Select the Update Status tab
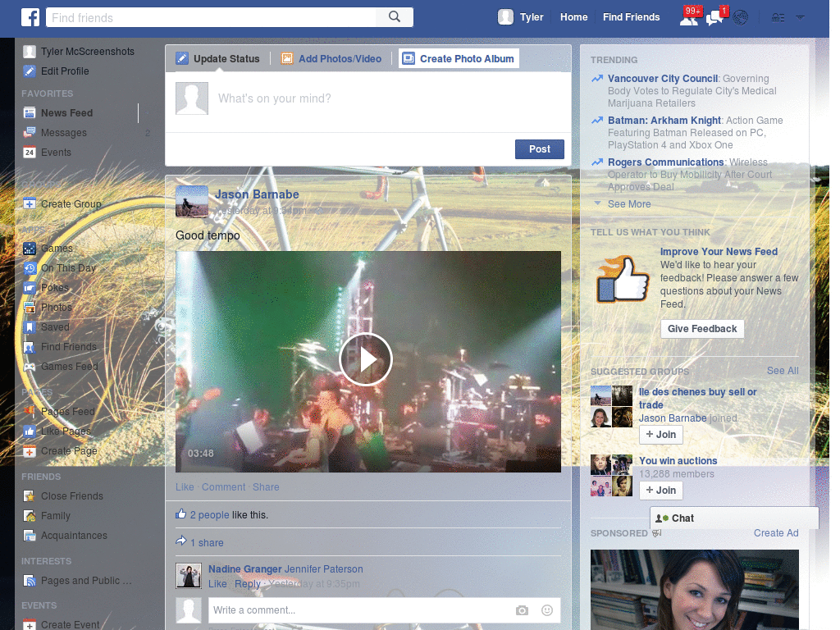This screenshot has height=630, width=840. (x=218, y=58)
